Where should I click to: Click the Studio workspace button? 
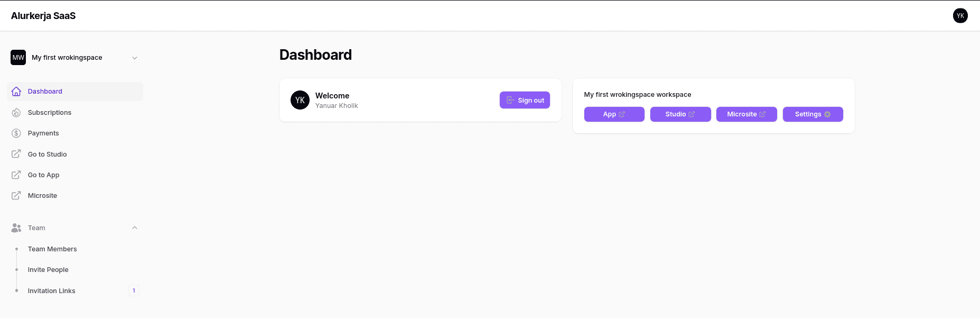pyautogui.click(x=680, y=114)
